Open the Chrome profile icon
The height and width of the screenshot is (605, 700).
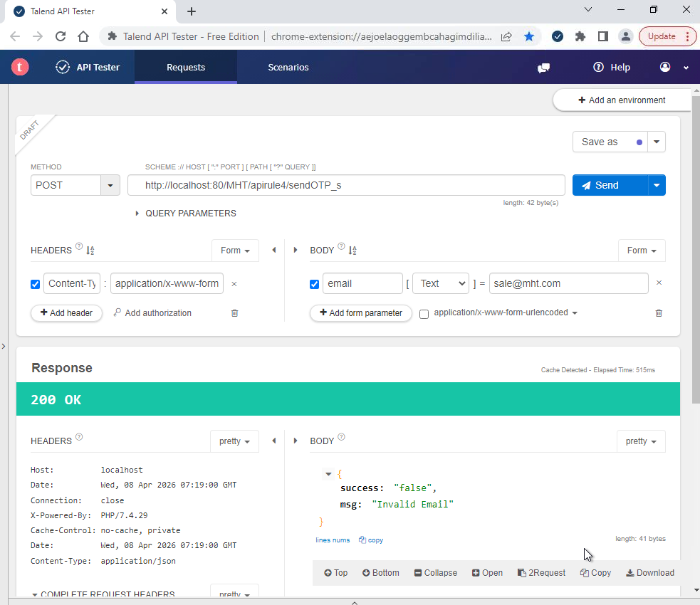(x=626, y=36)
